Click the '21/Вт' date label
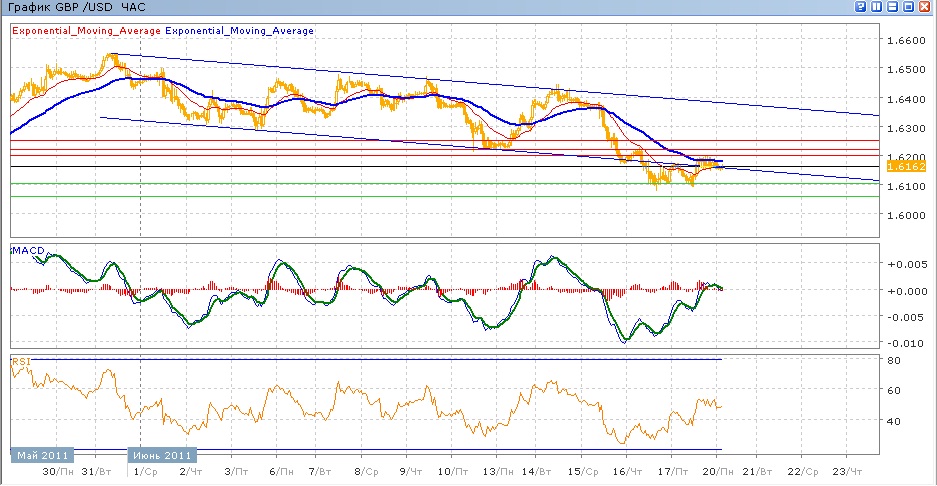The image size is (937, 486). [757, 472]
